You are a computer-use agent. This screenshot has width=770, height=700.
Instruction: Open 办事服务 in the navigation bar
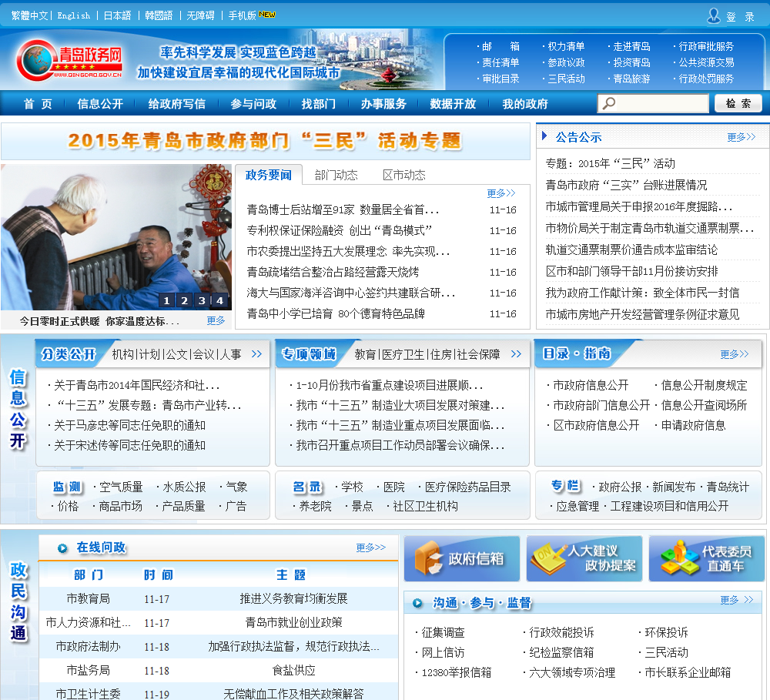(x=383, y=104)
